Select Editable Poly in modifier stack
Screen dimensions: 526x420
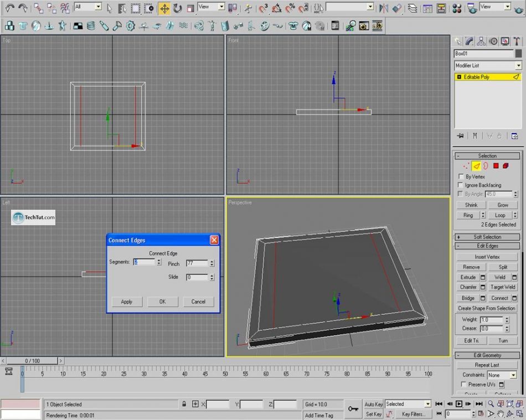click(488, 77)
